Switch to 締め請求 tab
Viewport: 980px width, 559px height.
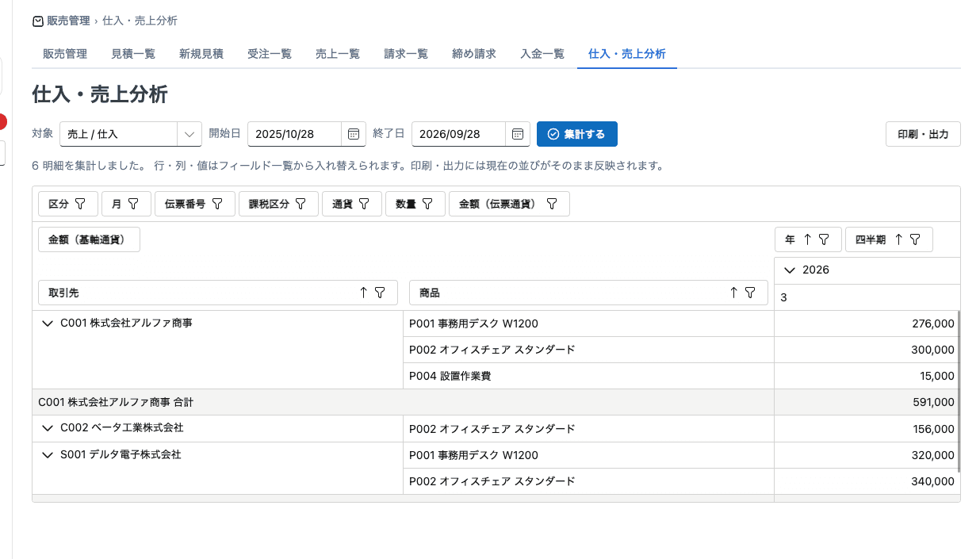point(474,54)
